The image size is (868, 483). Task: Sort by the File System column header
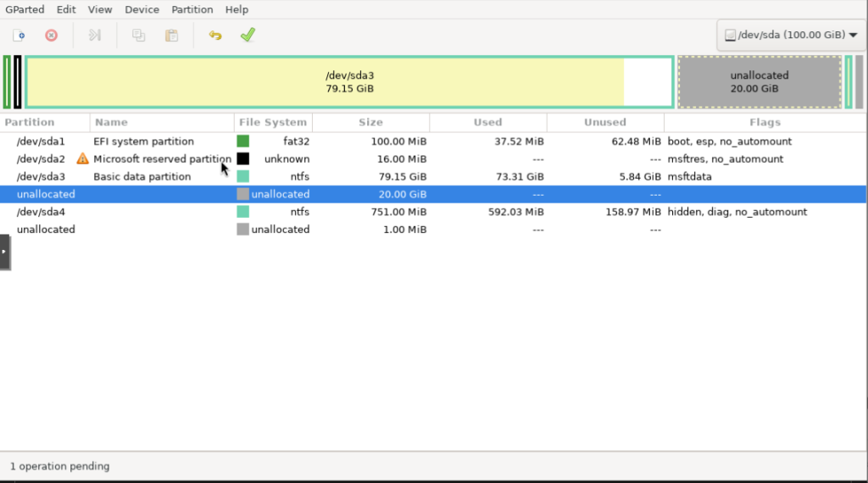pos(273,122)
